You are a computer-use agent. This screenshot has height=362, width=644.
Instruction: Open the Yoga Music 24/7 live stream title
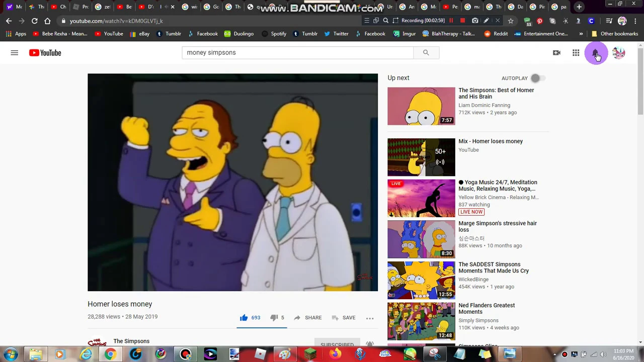498,186
